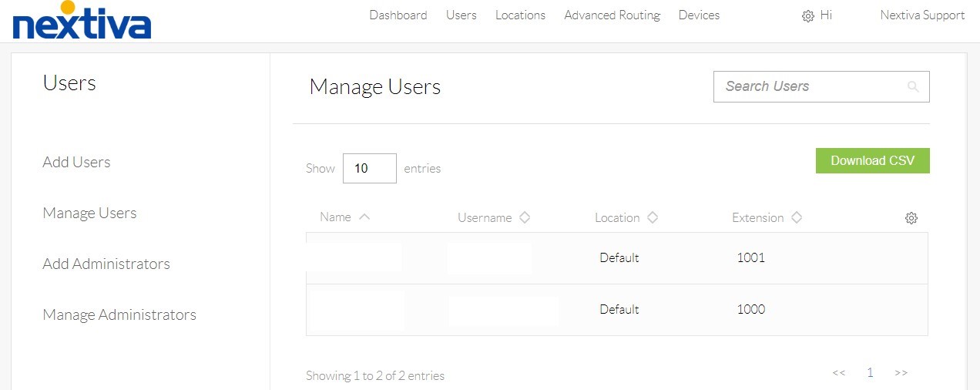Open the Devices menu
Viewport: 980px width, 390px height.
tap(699, 15)
